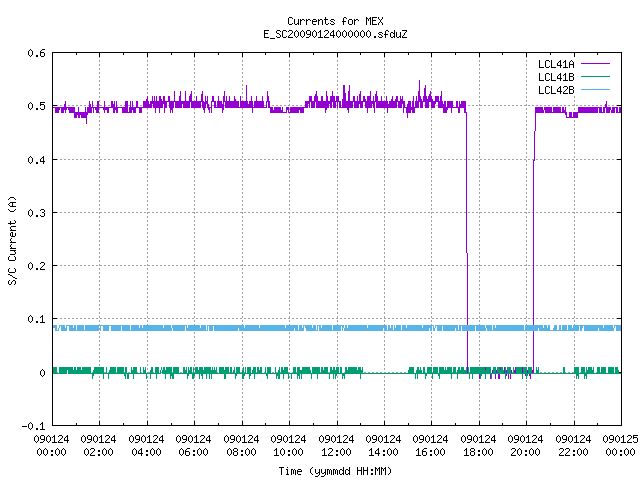Image resolution: width=640 pixels, height=480 pixels.
Task: Click the x-axis tick 090124 04:00
Action: (x=146, y=445)
